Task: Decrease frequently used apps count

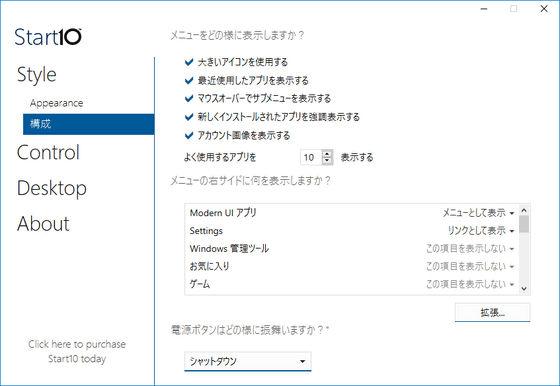Action: (x=327, y=161)
